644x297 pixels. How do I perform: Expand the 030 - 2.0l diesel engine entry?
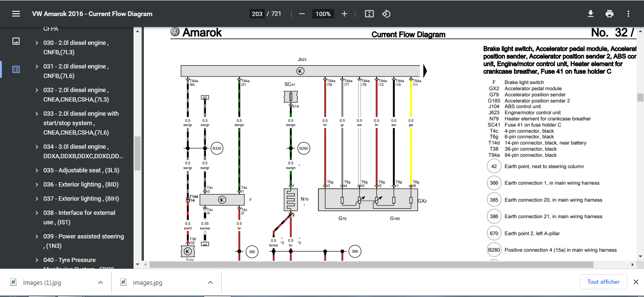coord(37,43)
